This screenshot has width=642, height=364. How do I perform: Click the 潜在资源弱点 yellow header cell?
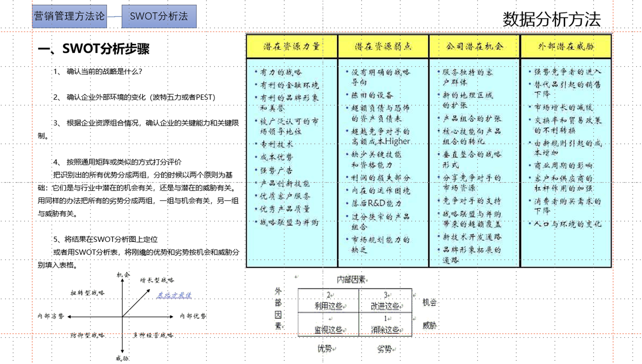point(383,47)
